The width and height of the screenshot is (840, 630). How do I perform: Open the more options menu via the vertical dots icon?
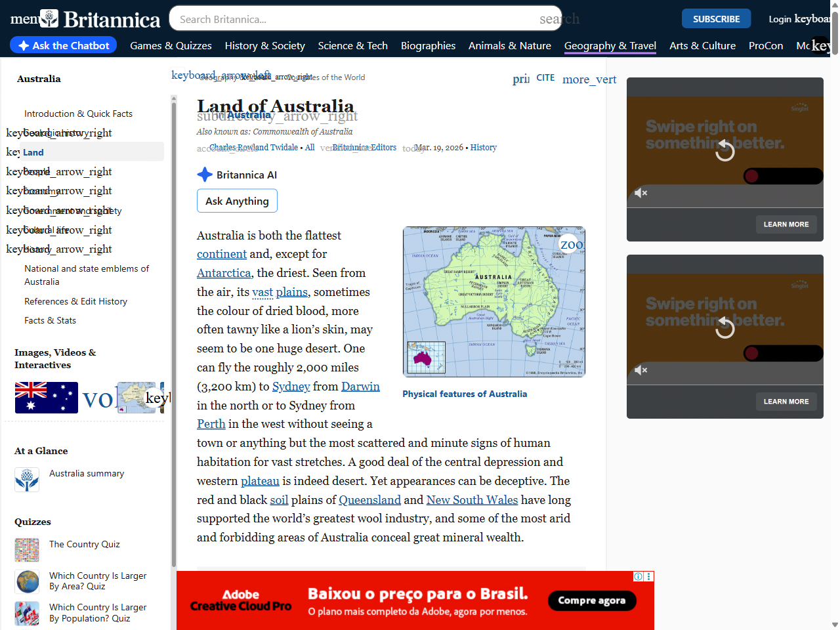pos(589,79)
